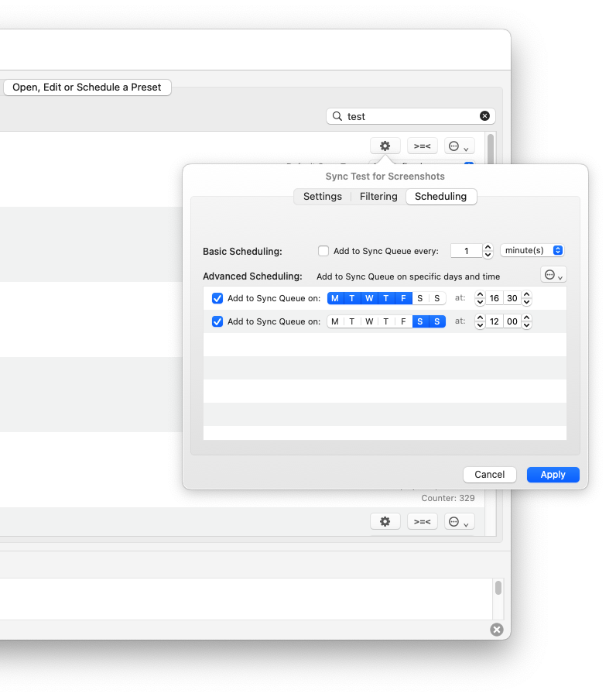Screen dimensions: 616x697
Task: Click the Apply button
Action: point(553,475)
